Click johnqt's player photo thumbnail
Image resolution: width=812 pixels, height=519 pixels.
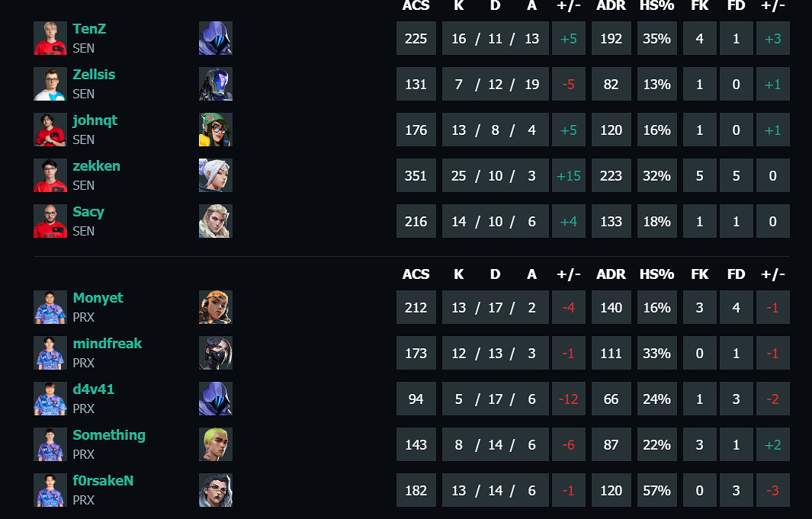(50, 130)
